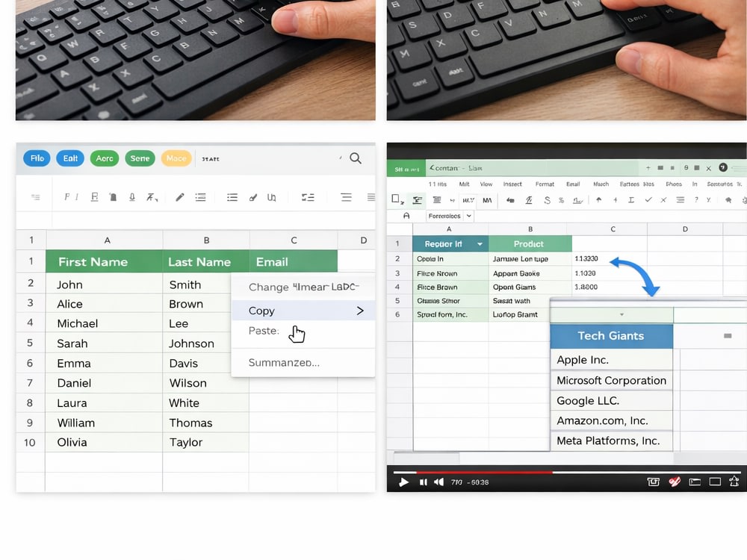Open the Forrerolces name box dropdown
The height and width of the screenshot is (560, 747).
pos(469,216)
